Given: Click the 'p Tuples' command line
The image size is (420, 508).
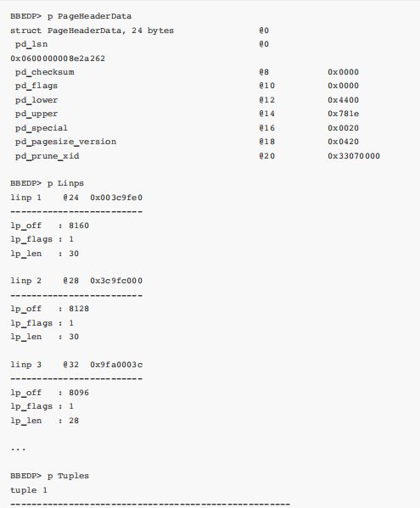Looking at the screenshot, I should [49, 476].
